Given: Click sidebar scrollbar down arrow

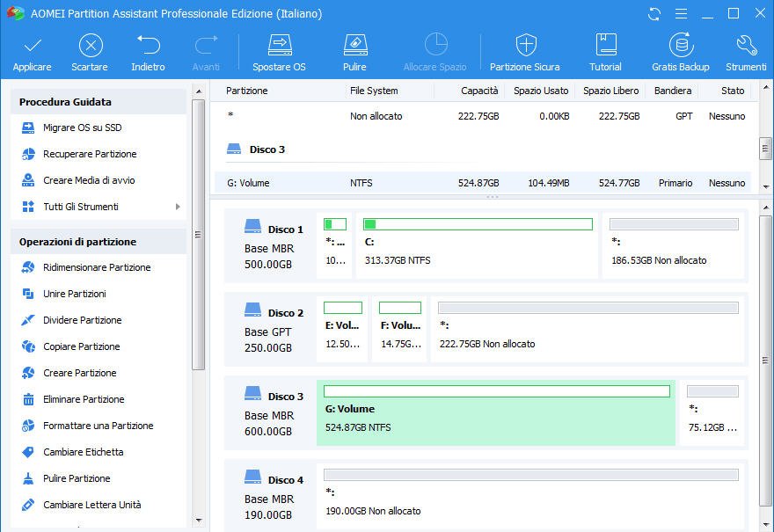Looking at the screenshot, I should (x=199, y=521).
